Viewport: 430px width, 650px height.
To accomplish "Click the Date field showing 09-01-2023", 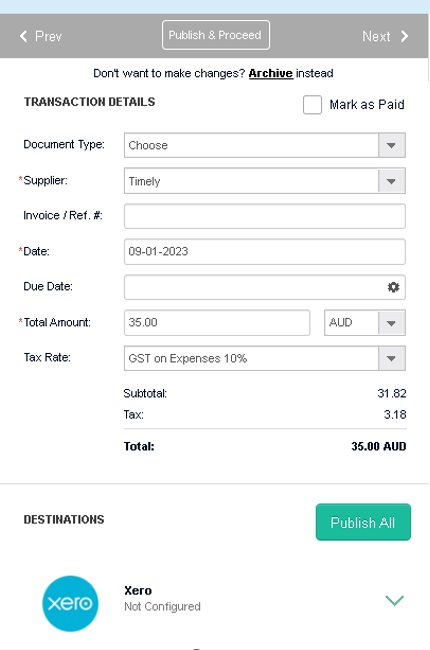I will click(265, 252).
